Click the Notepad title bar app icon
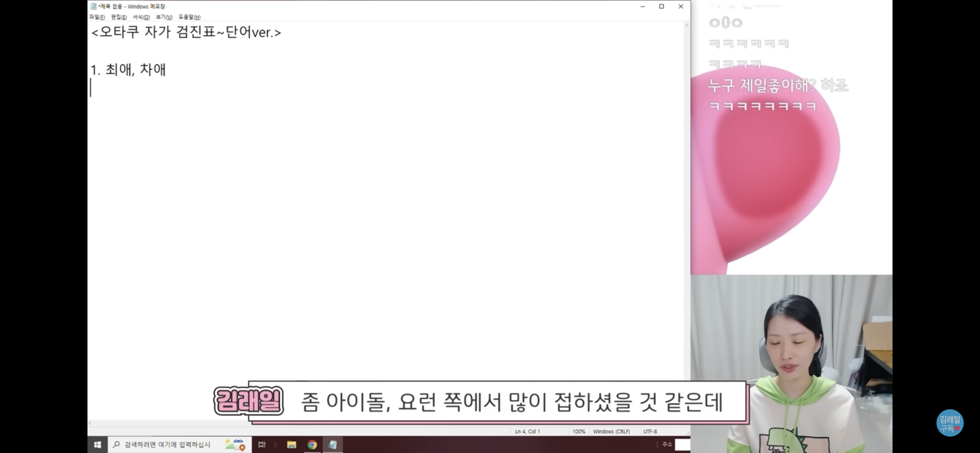Image resolution: width=980 pixels, height=453 pixels. click(93, 6)
